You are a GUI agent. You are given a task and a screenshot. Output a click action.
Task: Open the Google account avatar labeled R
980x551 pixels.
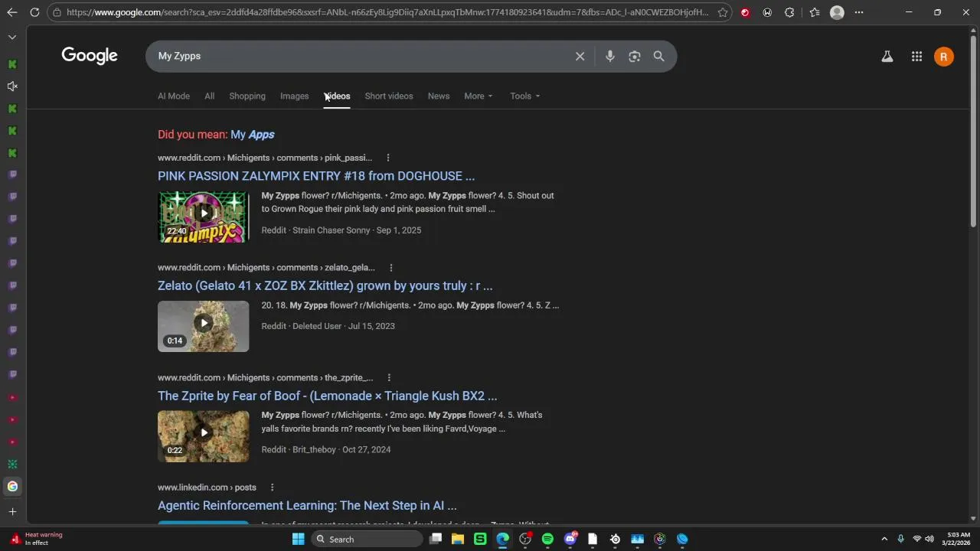tap(943, 57)
